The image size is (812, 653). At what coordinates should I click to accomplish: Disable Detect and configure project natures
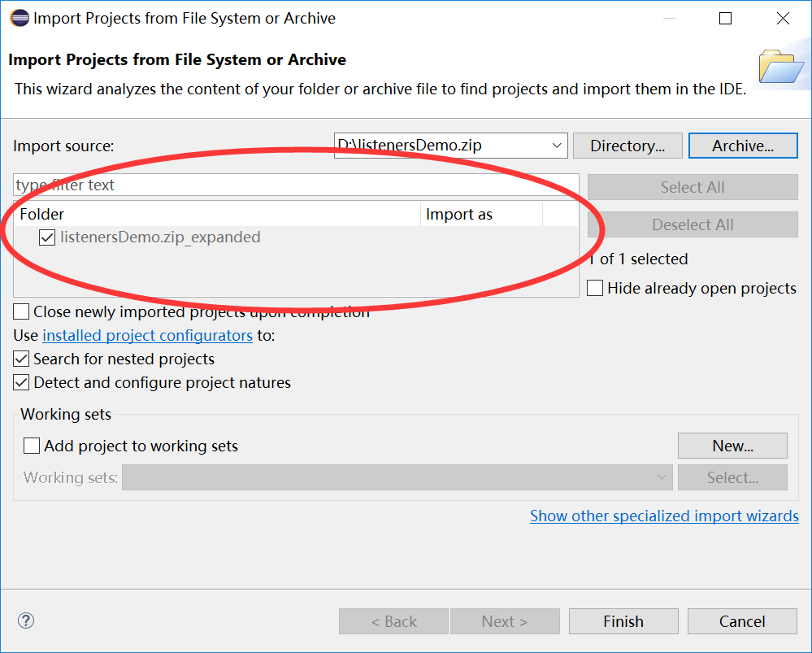click(x=22, y=382)
